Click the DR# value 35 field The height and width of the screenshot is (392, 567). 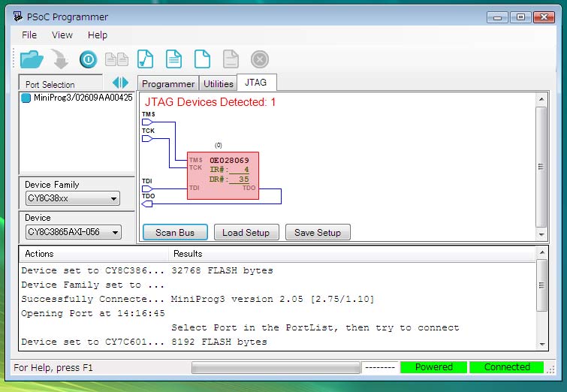coord(240,179)
